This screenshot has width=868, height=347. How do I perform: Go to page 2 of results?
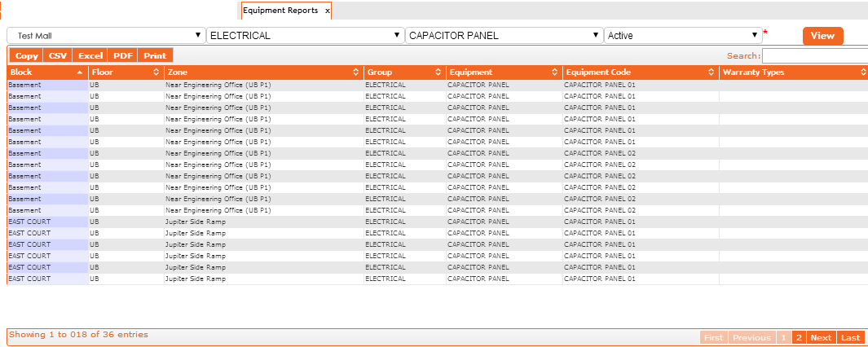[799, 337]
